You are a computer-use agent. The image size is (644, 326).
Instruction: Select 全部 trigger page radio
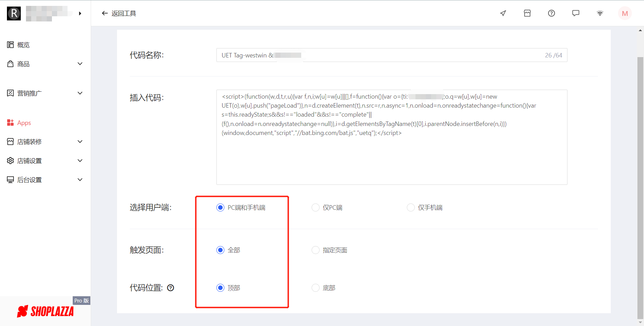(220, 250)
